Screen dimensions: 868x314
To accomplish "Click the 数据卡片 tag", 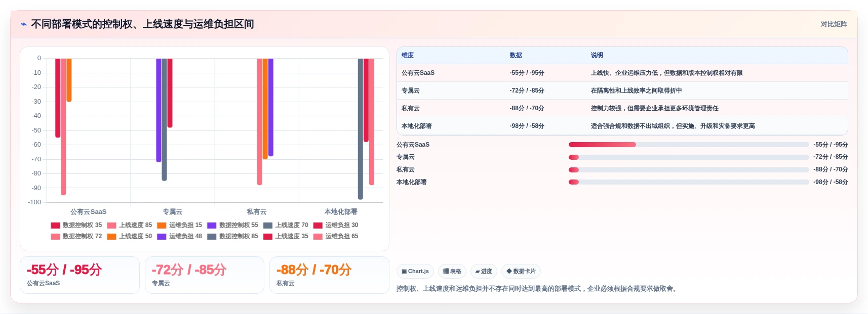I will (x=521, y=272).
